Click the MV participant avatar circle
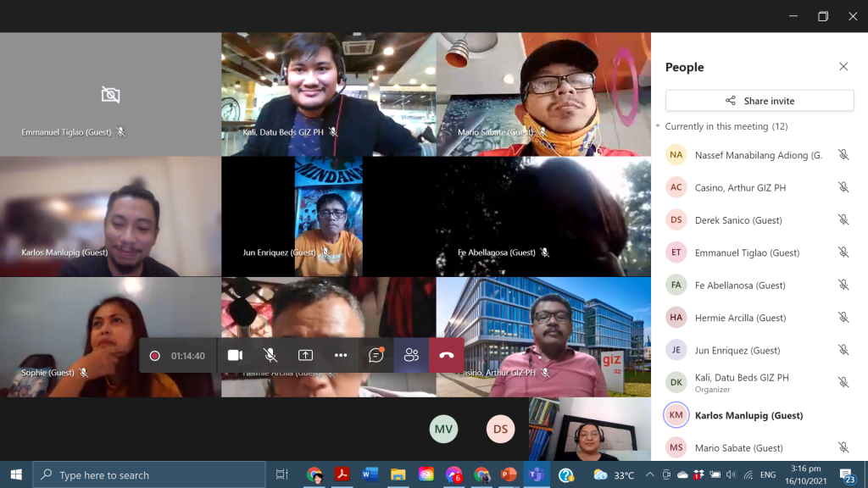Image resolution: width=868 pixels, height=488 pixels. [443, 430]
